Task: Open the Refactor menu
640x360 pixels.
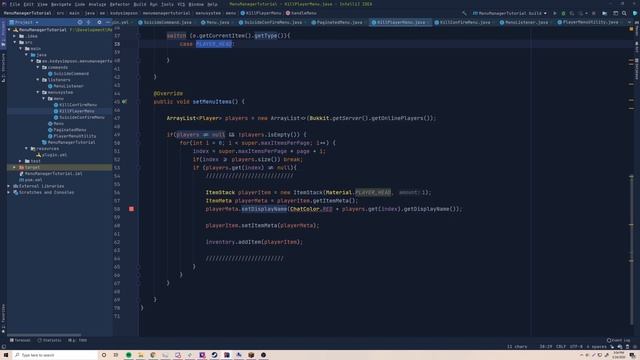Action: point(120,4)
